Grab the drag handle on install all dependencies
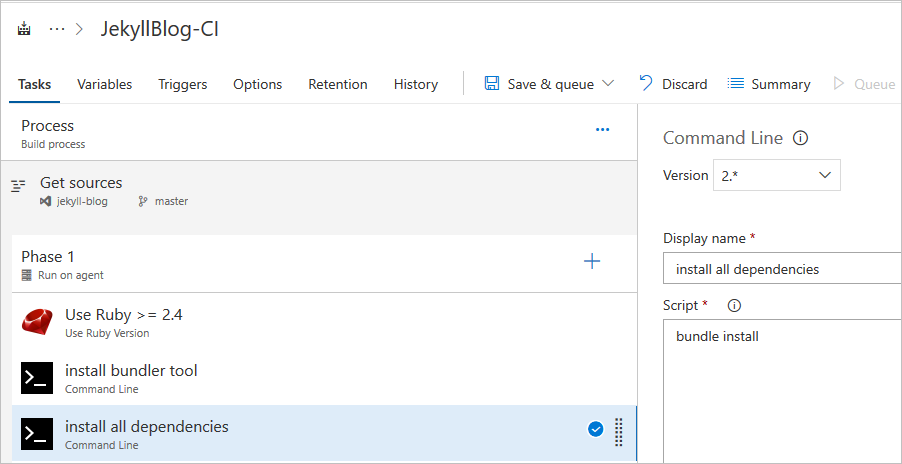The height and width of the screenshot is (464, 902). pos(618,431)
